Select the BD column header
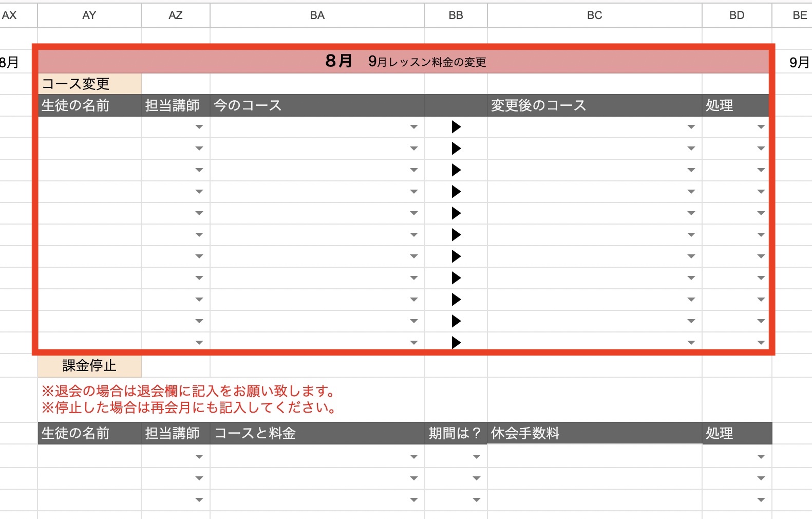 [x=737, y=15]
